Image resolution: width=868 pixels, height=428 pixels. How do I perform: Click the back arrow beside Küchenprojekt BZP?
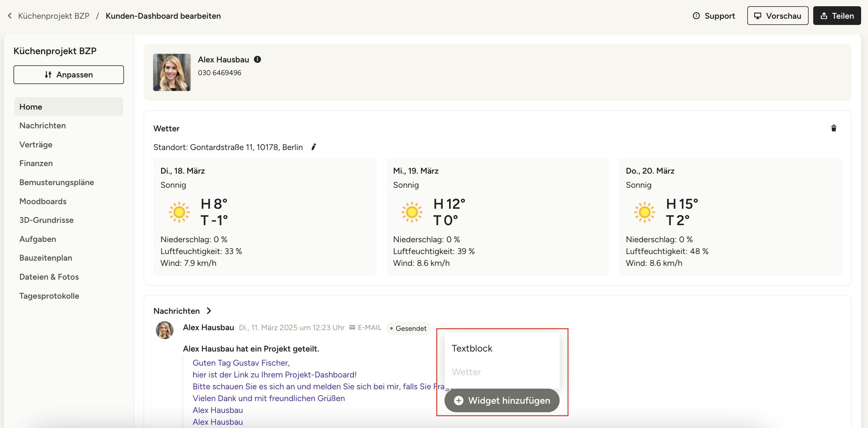pos(10,16)
